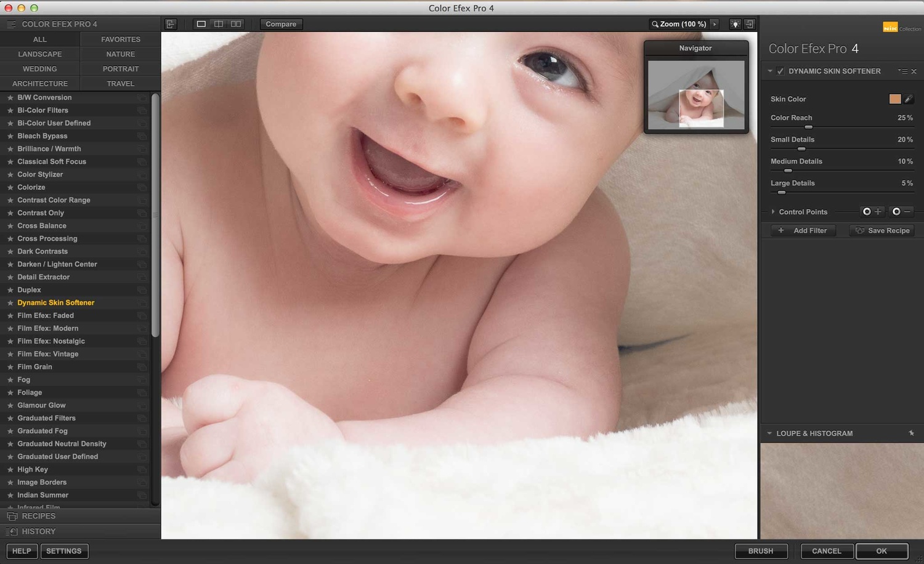Uncheck the Dynamic Skin Softener filter checkbox
Viewport: 924px width, 564px height.
coord(780,71)
